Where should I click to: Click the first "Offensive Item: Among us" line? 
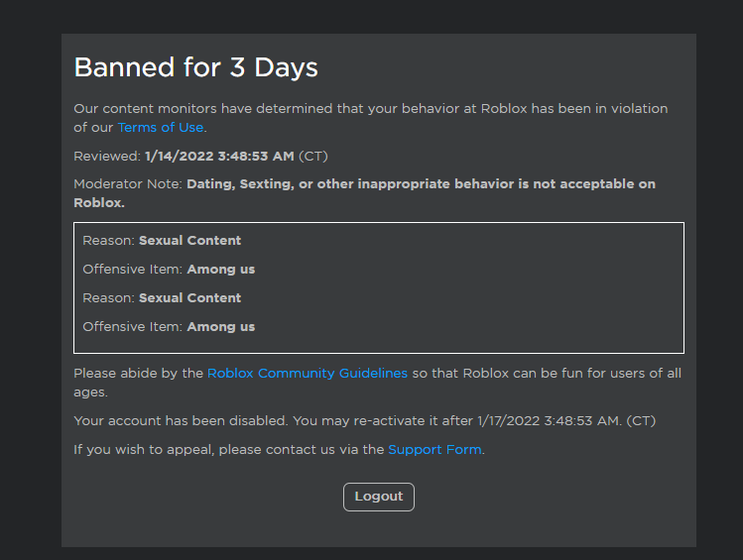[x=169, y=270]
